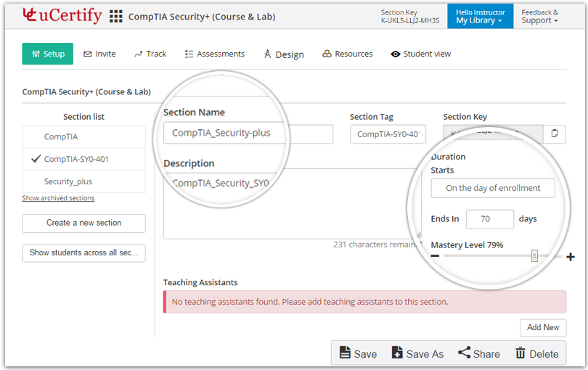Open the Setup tab

click(x=48, y=54)
